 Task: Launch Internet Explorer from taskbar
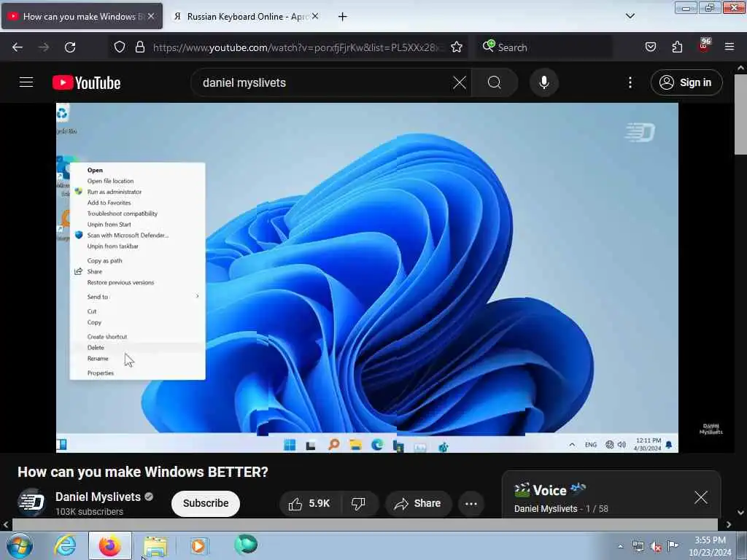[x=65, y=545]
